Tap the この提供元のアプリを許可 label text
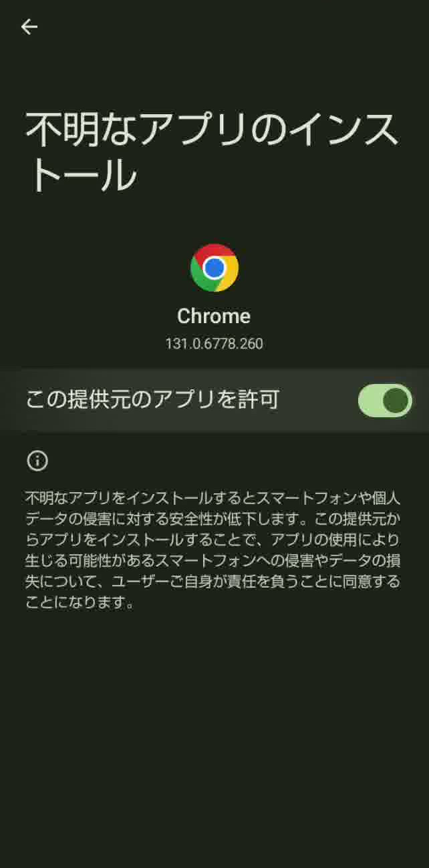This screenshot has width=429, height=868. click(152, 400)
